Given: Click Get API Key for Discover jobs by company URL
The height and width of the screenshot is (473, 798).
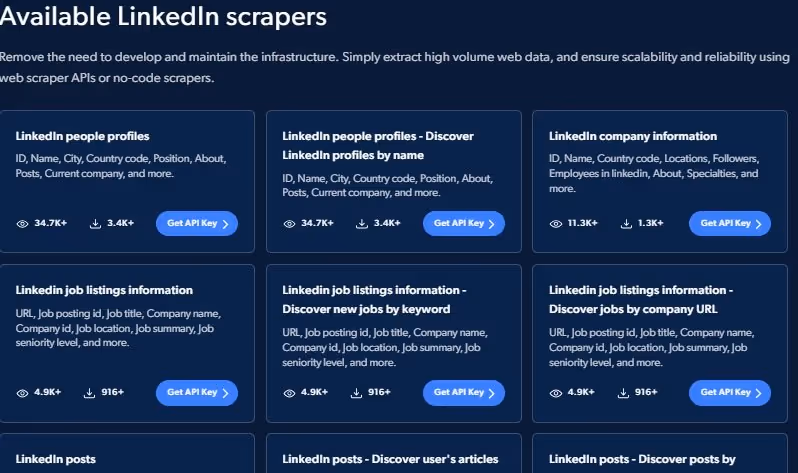Looking at the screenshot, I should [x=729, y=393].
